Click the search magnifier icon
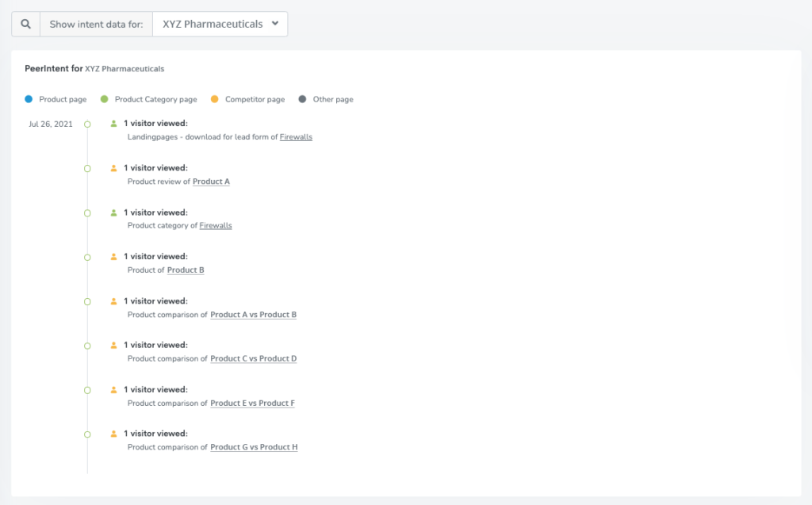This screenshot has height=505, width=812. point(25,24)
